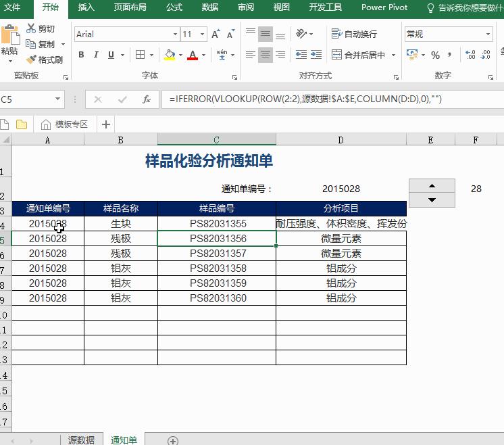Click the accounting number format icon
This screenshot has width=504, height=445.
tap(412, 54)
